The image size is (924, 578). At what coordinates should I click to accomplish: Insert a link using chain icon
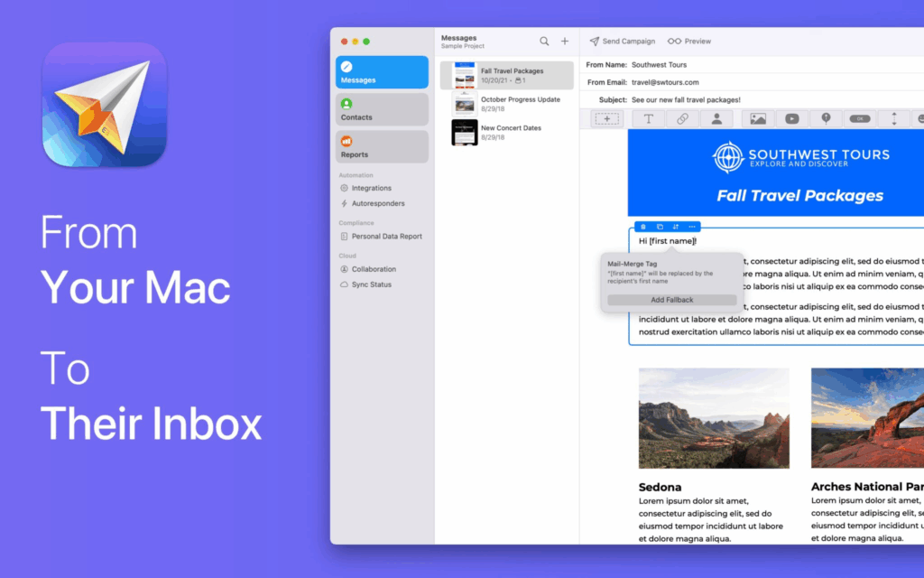click(x=682, y=118)
